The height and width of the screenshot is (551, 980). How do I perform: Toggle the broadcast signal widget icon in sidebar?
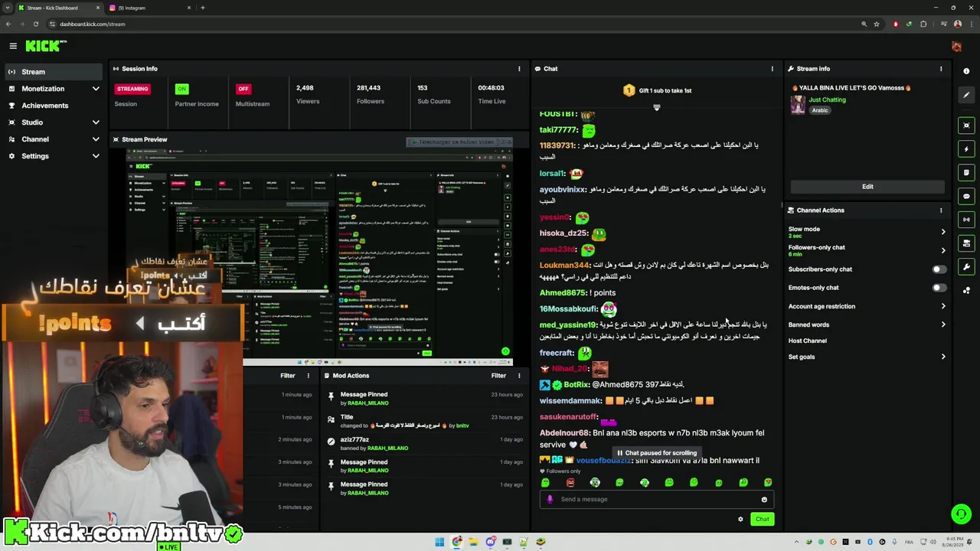click(x=966, y=220)
